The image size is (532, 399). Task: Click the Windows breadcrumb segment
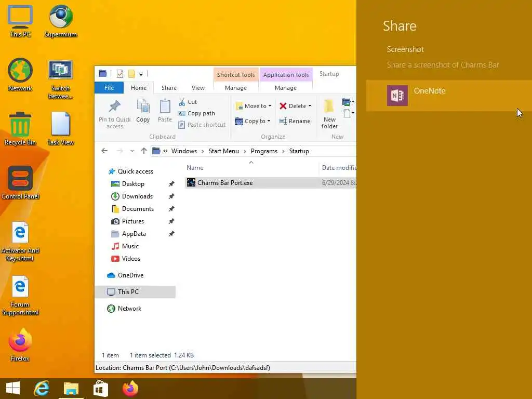184,151
